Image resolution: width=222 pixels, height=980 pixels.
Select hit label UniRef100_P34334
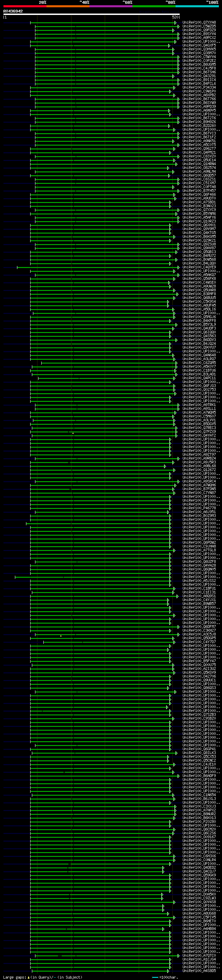(199, 88)
